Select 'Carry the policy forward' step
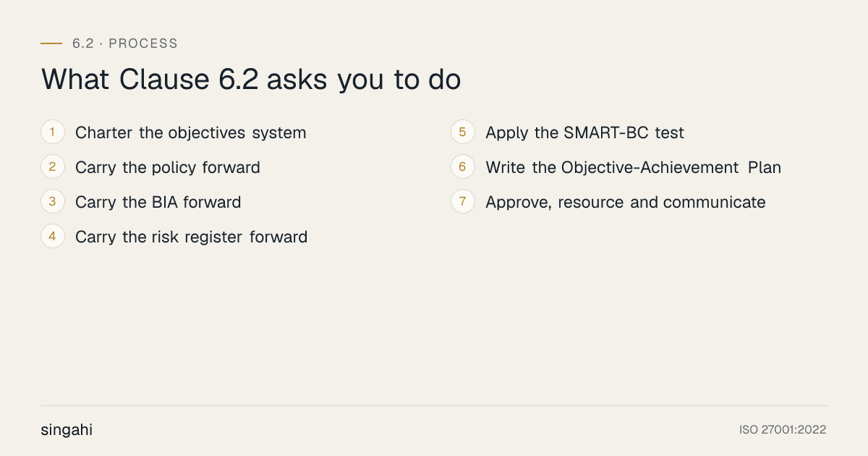868x456 pixels. (x=168, y=168)
